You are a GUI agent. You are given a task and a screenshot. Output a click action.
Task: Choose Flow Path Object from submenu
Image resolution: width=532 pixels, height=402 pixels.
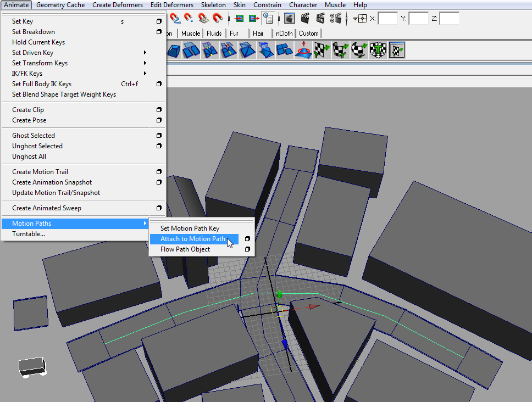(x=185, y=249)
